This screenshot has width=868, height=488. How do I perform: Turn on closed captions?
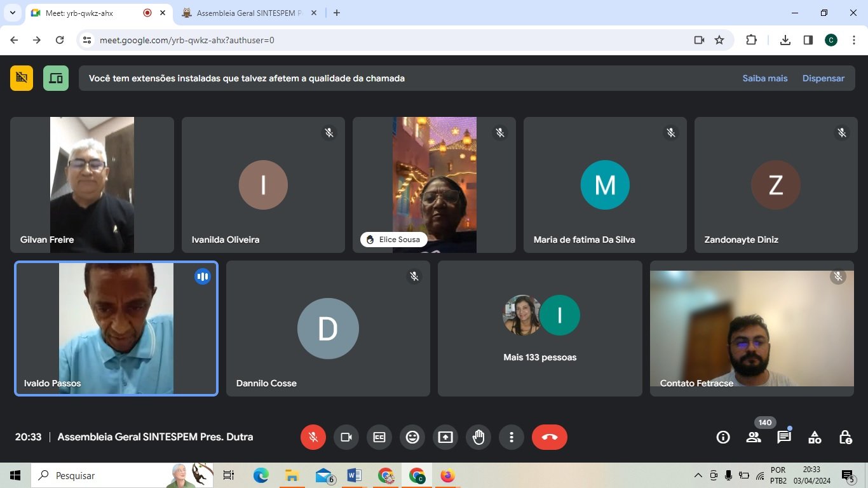pyautogui.click(x=379, y=437)
